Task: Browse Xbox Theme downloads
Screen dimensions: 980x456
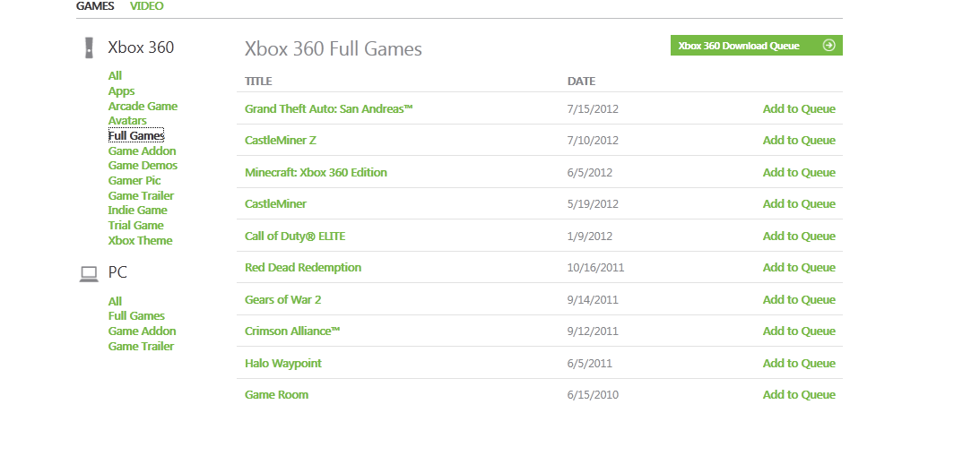Action: tap(140, 241)
